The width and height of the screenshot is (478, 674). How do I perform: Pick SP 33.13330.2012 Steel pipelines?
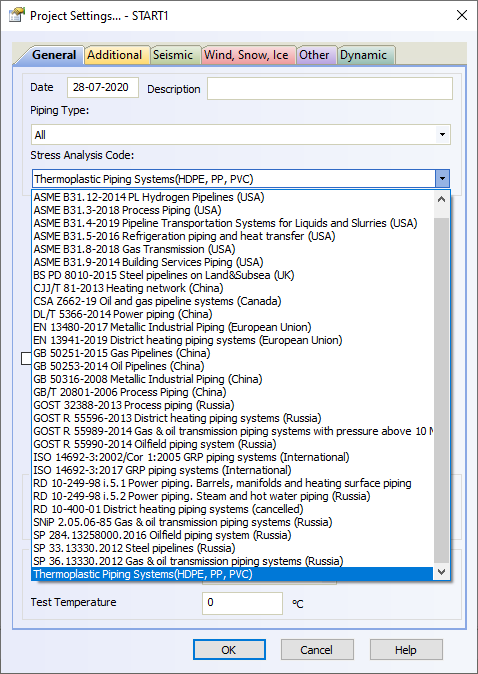[232, 548]
